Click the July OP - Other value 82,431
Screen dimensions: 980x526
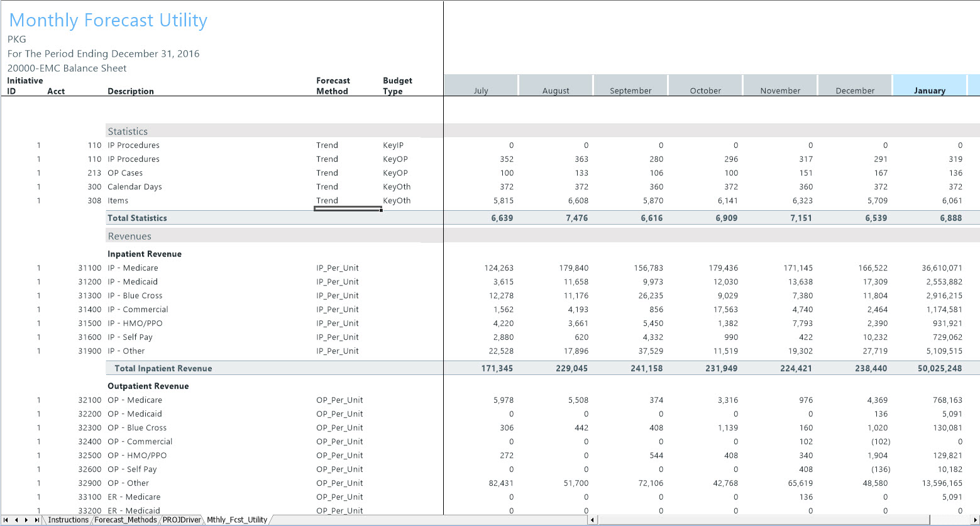click(502, 483)
